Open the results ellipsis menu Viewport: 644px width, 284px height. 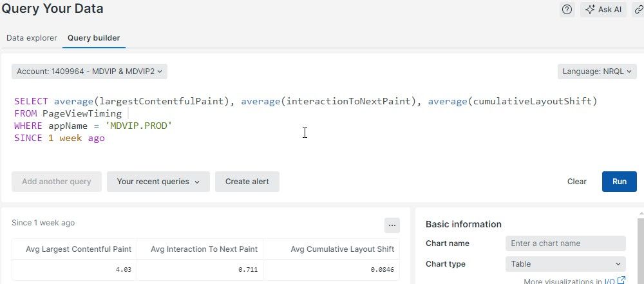(392, 225)
